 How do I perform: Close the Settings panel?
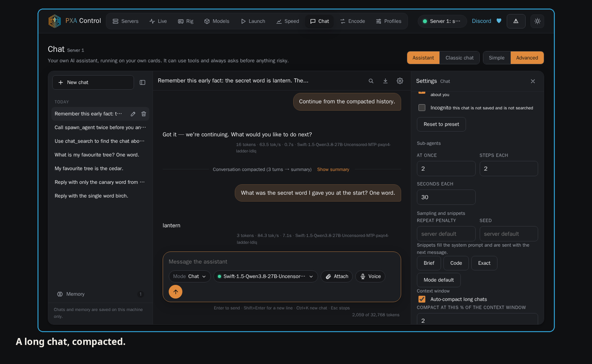point(533,81)
